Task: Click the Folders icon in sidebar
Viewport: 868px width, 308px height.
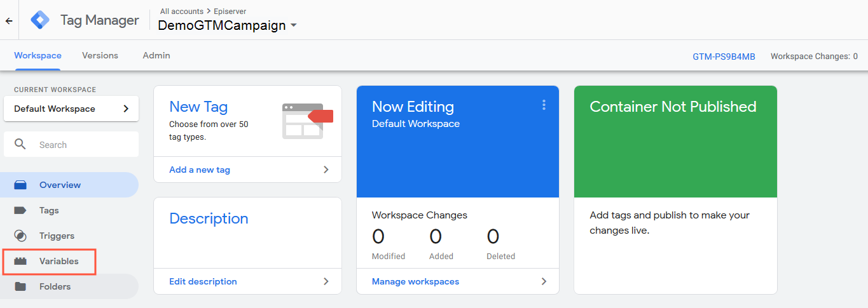Action: click(20, 286)
